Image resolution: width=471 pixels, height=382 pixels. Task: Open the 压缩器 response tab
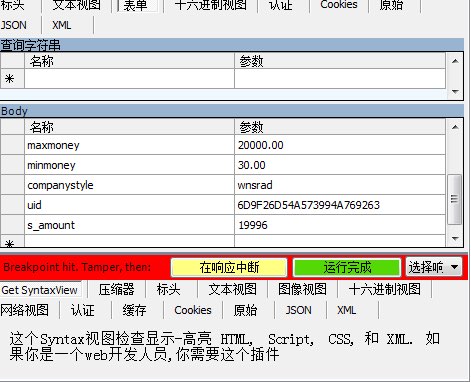point(116,289)
